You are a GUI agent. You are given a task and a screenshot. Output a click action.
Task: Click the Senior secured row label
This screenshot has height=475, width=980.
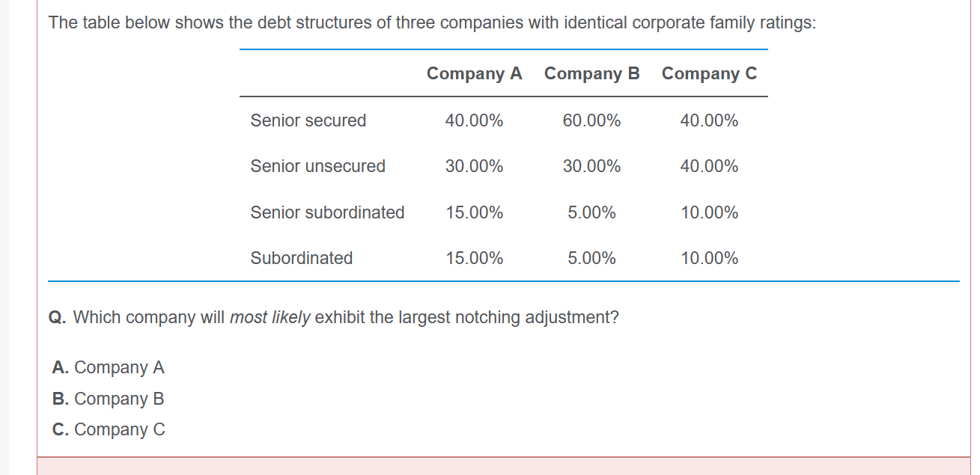pyautogui.click(x=308, y=120)
